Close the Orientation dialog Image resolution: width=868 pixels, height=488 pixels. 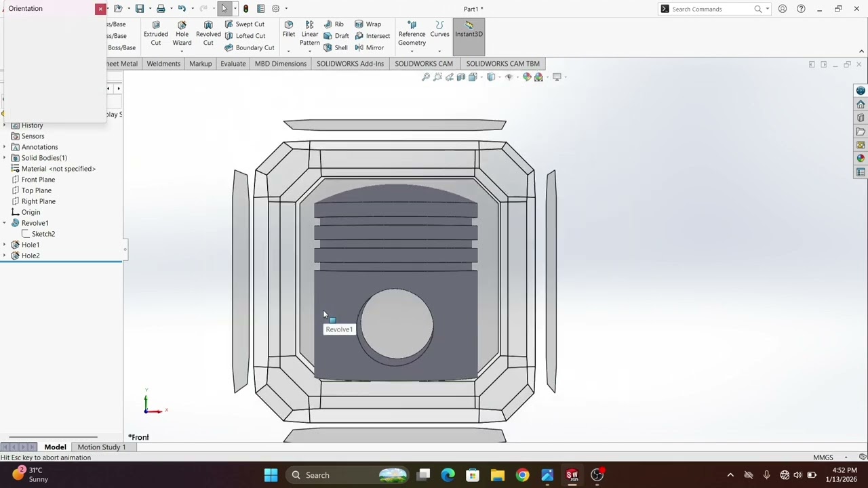[100, 9]
